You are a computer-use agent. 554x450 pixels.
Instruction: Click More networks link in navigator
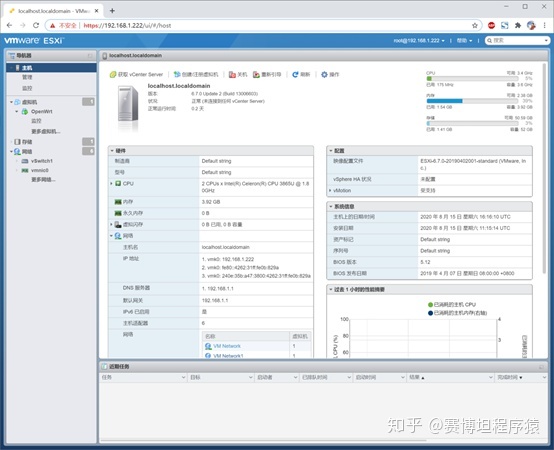coord(43,179)
